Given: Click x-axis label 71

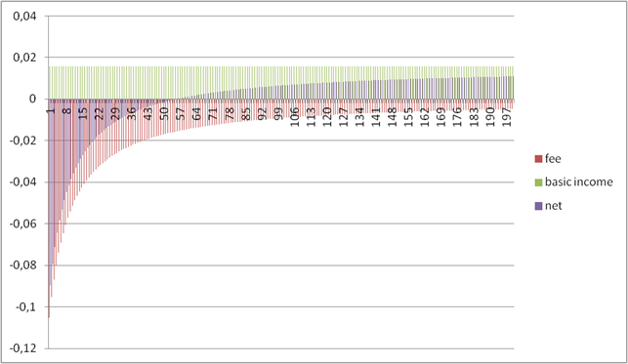Looking at the screenshot, I should pyautogui.click(x=214, y=113).
